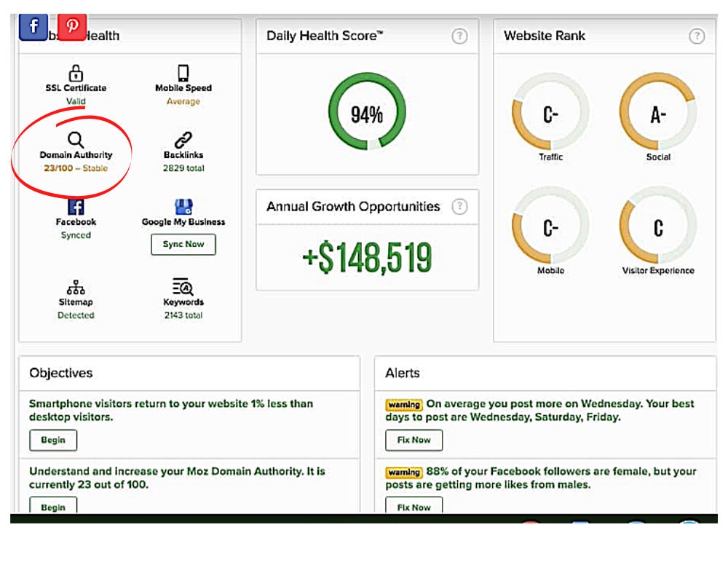Click the Keywords search-list icon
Screen dimensions: 728x563
[183, 287]
